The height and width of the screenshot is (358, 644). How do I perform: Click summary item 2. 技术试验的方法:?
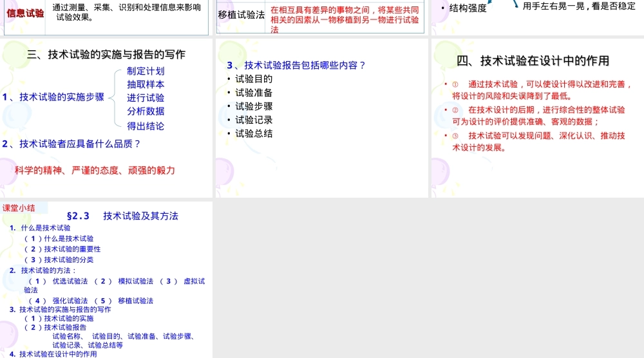43,270
